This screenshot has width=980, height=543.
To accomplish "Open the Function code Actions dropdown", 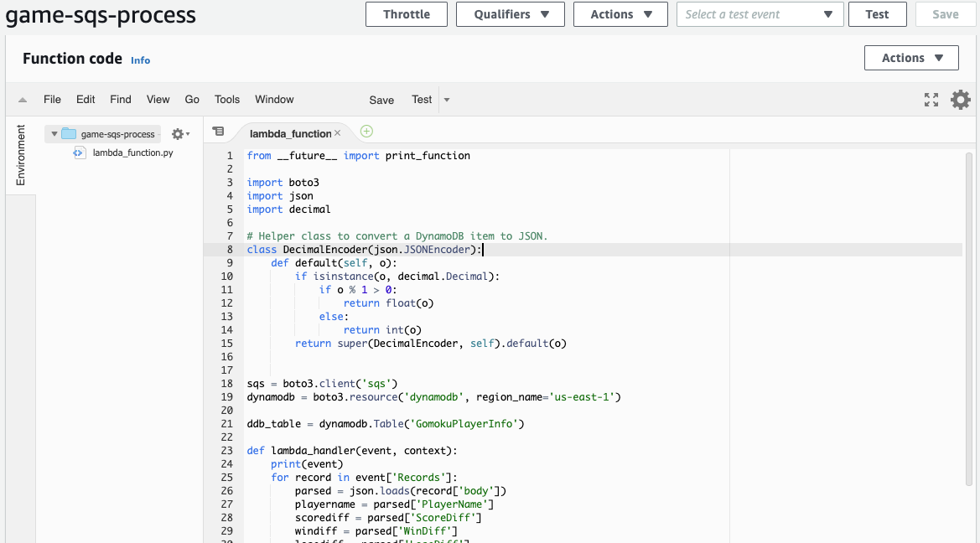I will [911, 58].
